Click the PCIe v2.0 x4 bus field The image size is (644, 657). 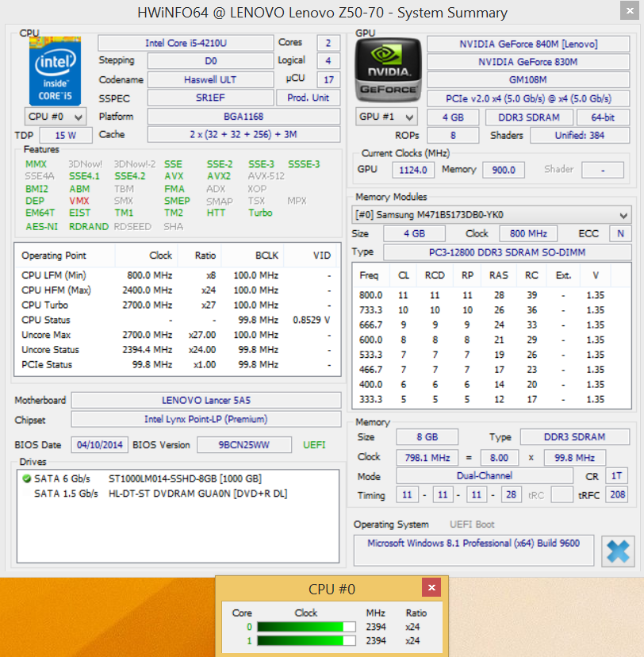click(528, 98)
